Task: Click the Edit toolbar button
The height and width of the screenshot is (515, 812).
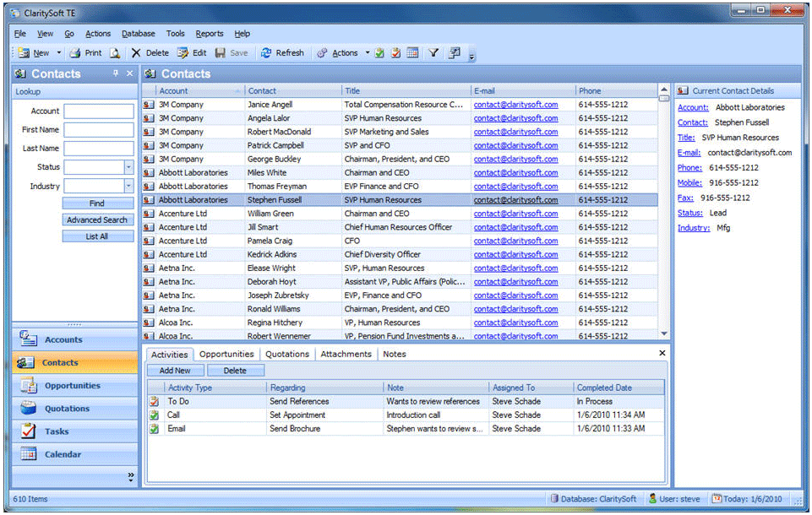Action: (192, 52)
